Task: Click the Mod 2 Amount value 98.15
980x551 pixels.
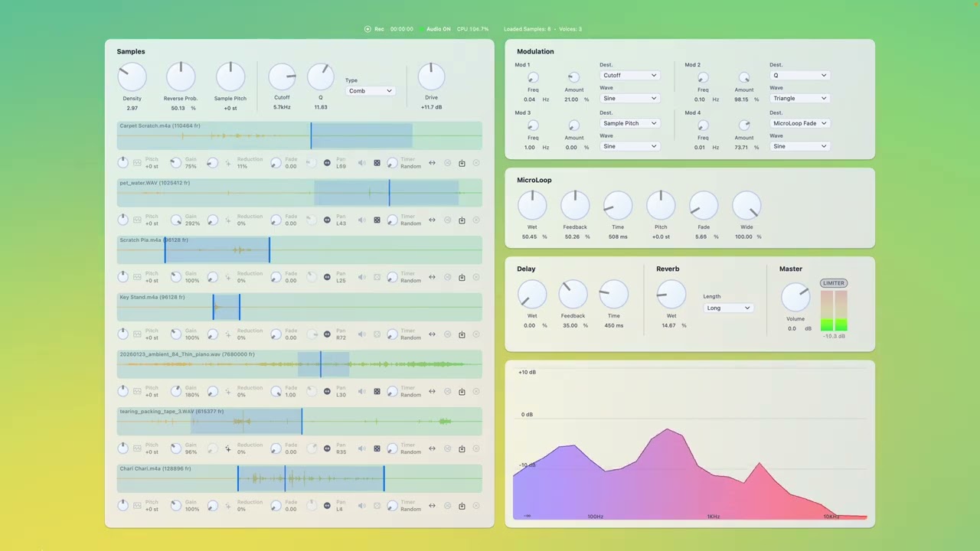Action: (741, 99)
